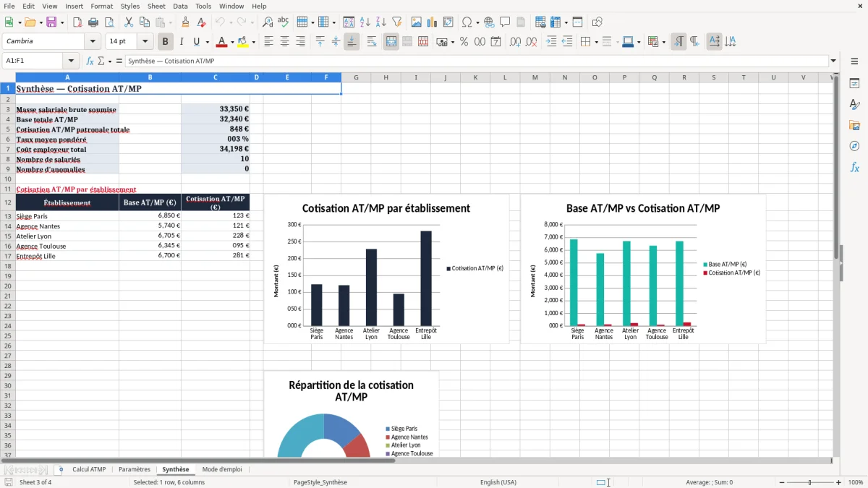Switch to Paramètres sheet tab
The height and width of the screenshot is (488, 868).
pyautogui.click(x=135, y=469)
